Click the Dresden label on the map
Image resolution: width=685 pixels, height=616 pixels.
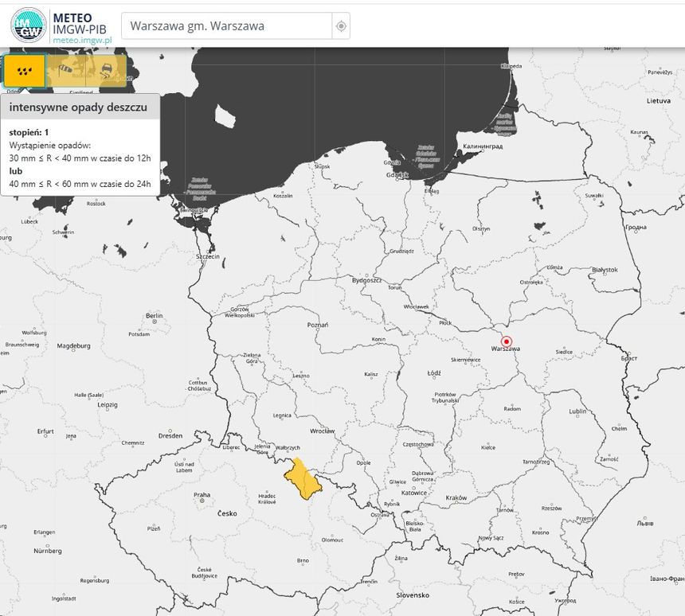(170, 435)
